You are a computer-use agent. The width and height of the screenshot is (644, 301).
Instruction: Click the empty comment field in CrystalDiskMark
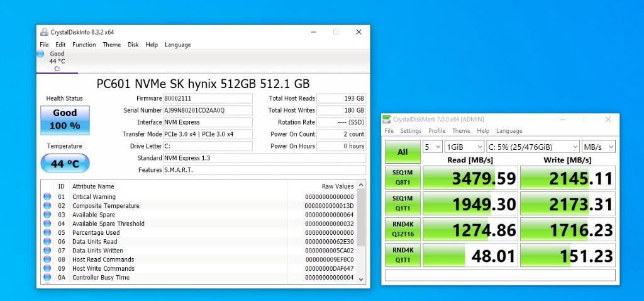(500, 275)
